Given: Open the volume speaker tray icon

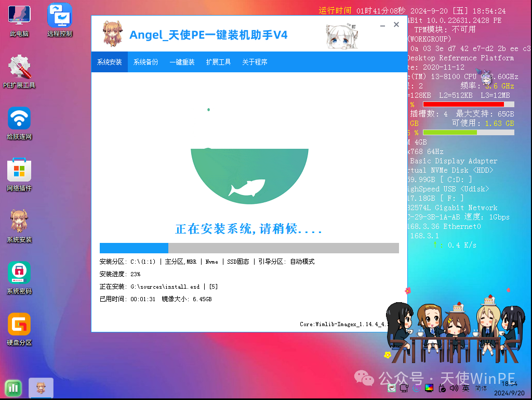Looking at the screenshot, I should coord(454,388).
